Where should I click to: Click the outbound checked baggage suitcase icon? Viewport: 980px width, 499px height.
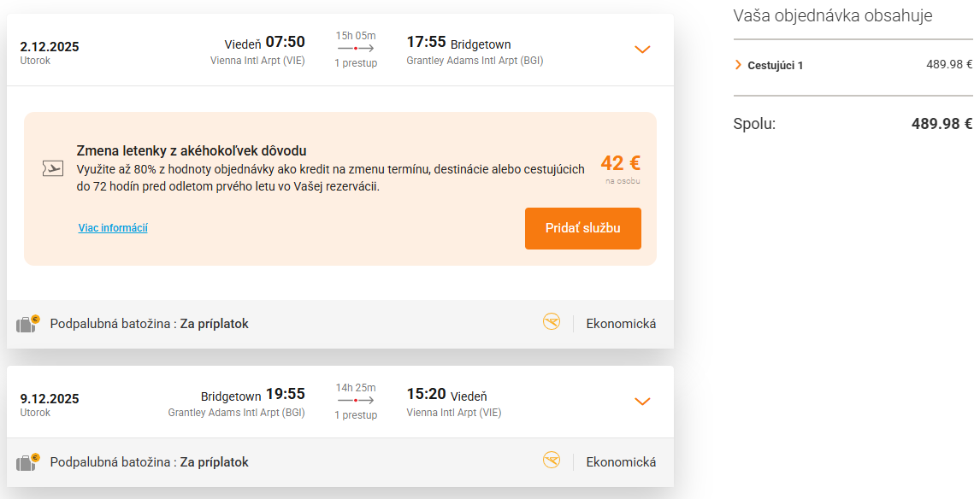pyautogui.click(x=27, y=324)
